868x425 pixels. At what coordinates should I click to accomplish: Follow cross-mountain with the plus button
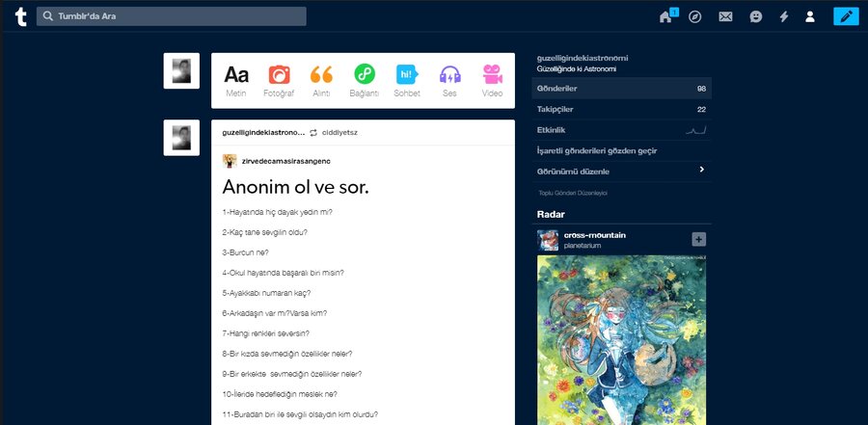[x=698, y=240]
